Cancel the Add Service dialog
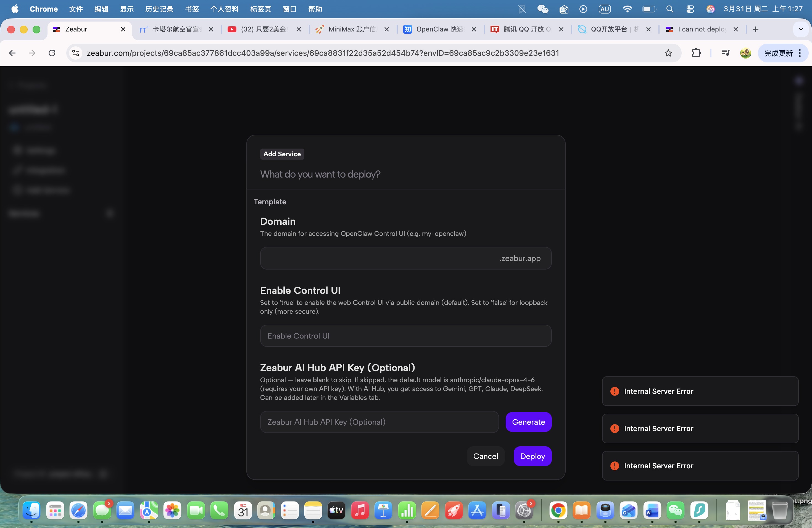The width and height of the screenshot is (812, 528). 485,456
